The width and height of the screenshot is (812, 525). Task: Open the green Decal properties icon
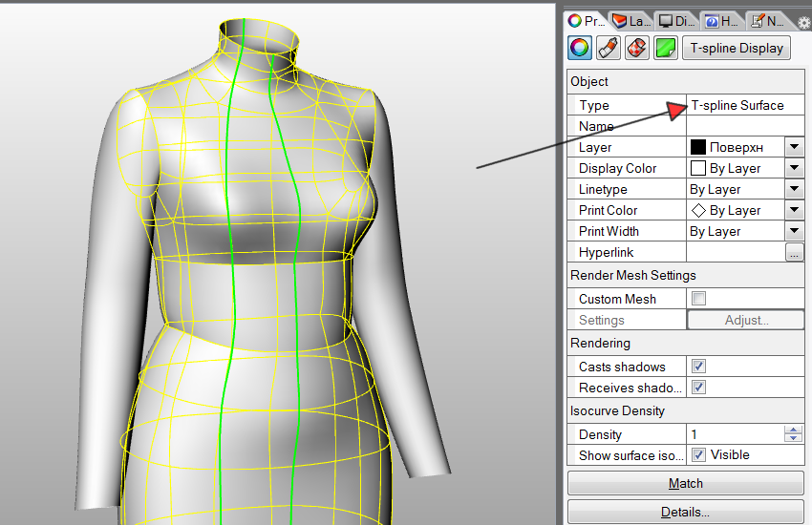(x=666, y=48)
